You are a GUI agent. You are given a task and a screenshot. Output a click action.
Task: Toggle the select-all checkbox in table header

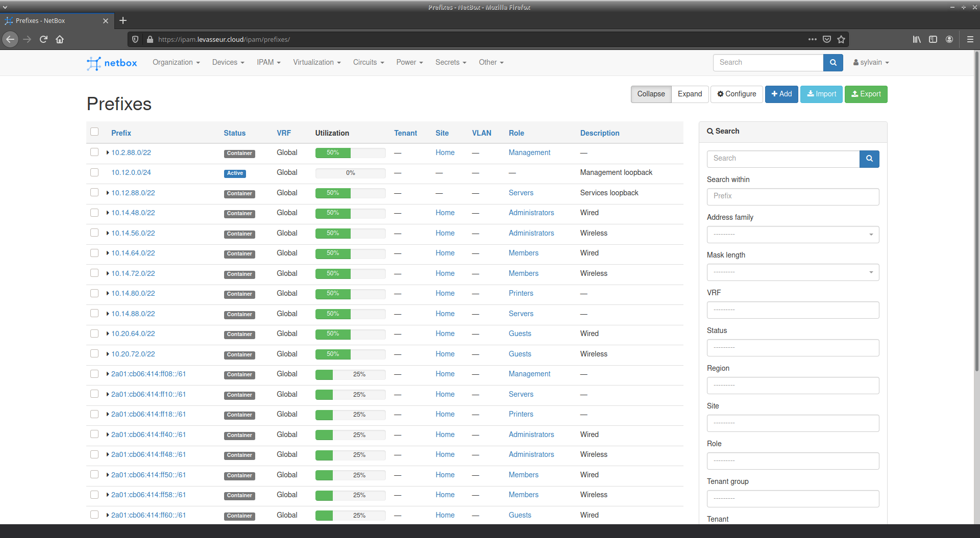[94, 132]
